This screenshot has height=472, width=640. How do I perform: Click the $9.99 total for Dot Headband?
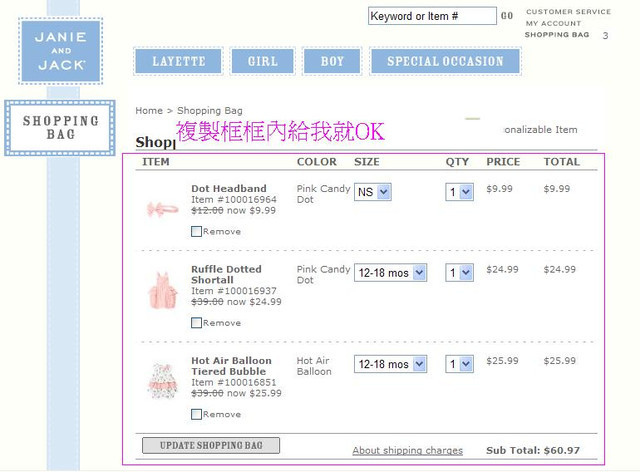pos(557,189)
